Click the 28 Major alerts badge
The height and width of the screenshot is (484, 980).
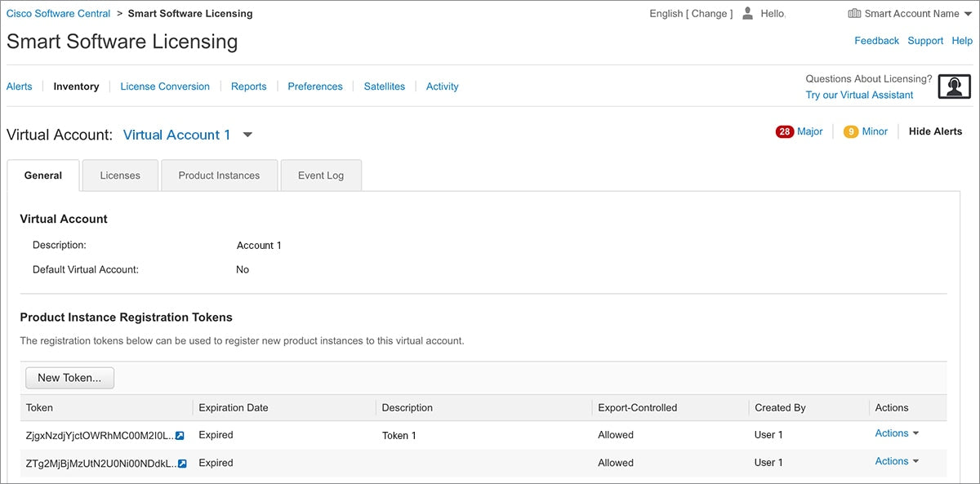coord(784,131)
